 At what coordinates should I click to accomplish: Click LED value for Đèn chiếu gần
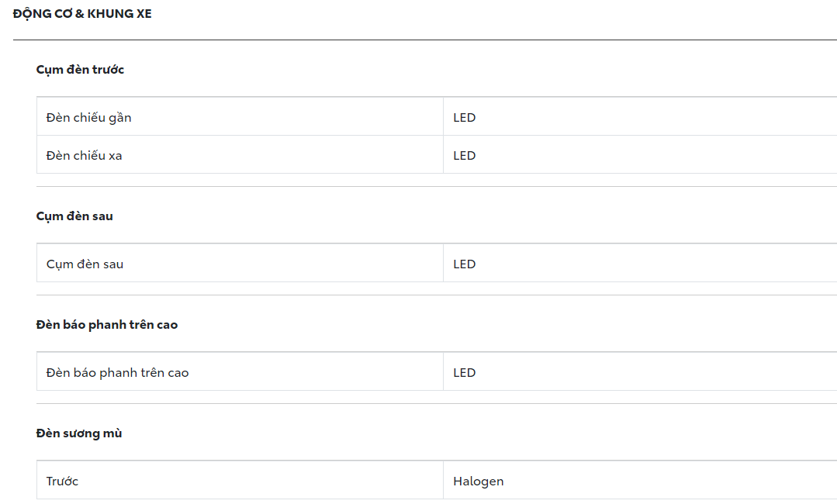464,118
